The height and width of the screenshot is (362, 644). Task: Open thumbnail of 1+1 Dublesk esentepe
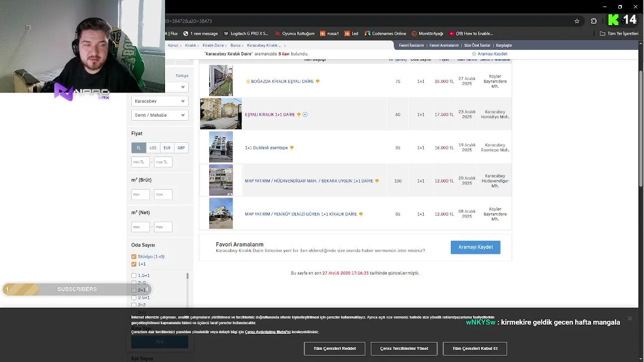[x=221, y=147]
